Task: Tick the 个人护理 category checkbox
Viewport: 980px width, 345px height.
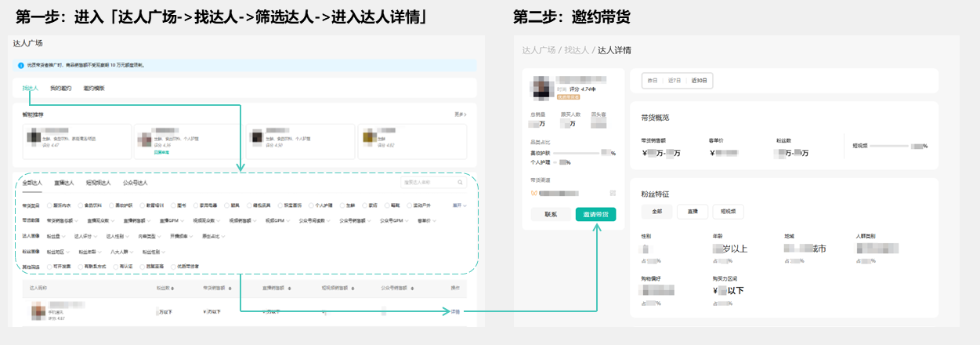Action: pos(311,205)
